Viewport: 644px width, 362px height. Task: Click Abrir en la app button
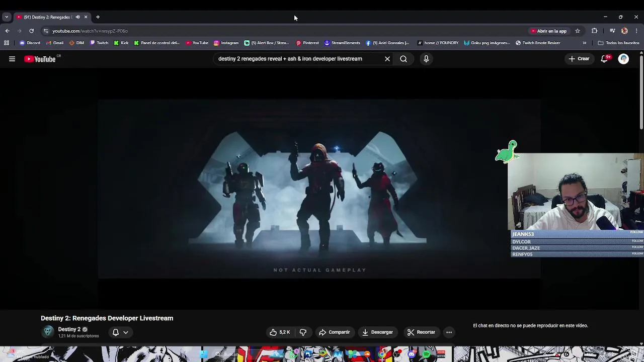(548, 31)
